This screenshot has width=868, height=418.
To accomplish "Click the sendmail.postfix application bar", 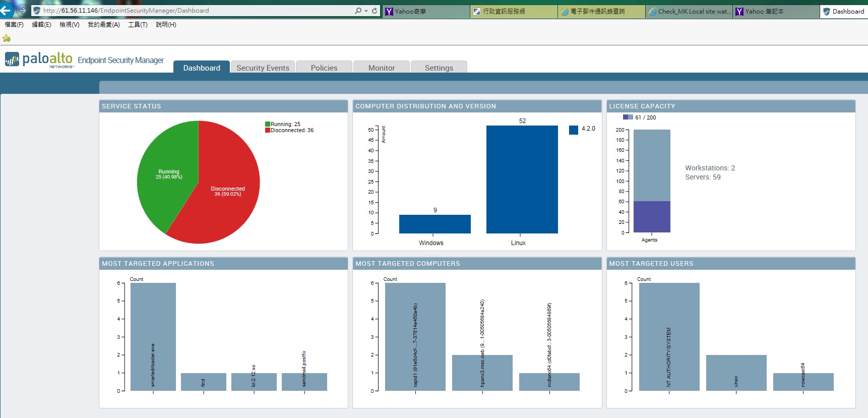I will pyautogui.click(x=304, y=382).
